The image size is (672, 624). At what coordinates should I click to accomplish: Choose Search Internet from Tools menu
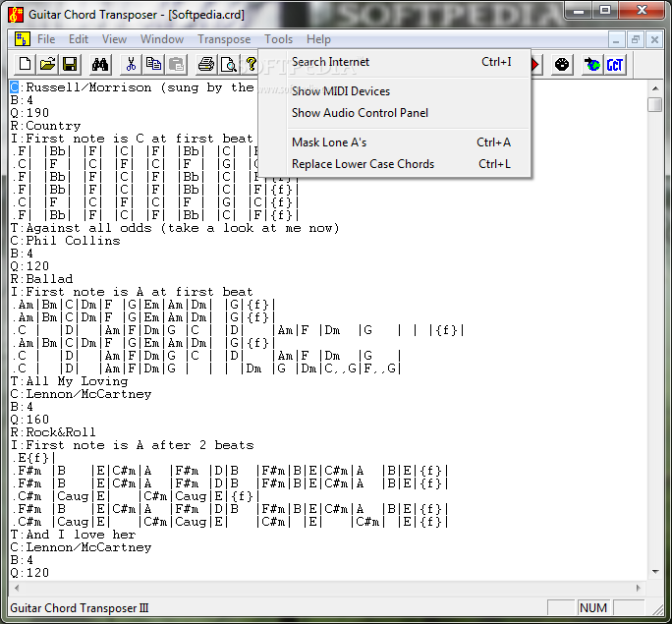[x=394, y=62]
